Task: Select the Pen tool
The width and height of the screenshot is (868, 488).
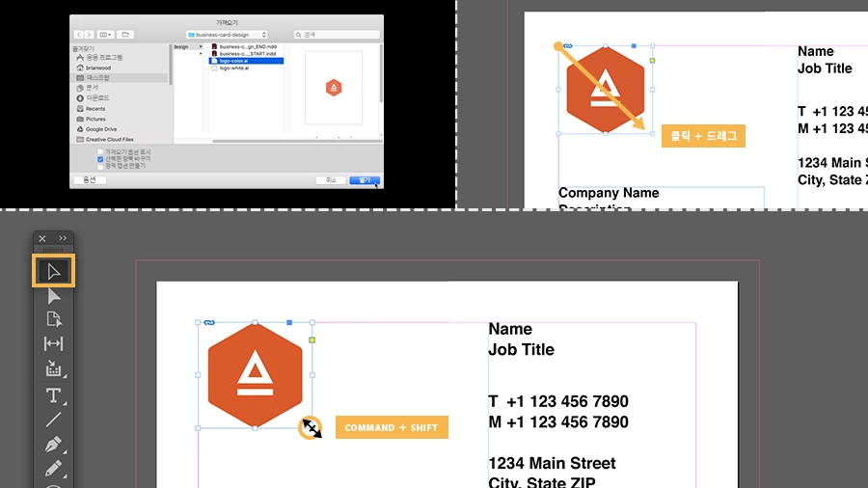Action: point(53,445)
